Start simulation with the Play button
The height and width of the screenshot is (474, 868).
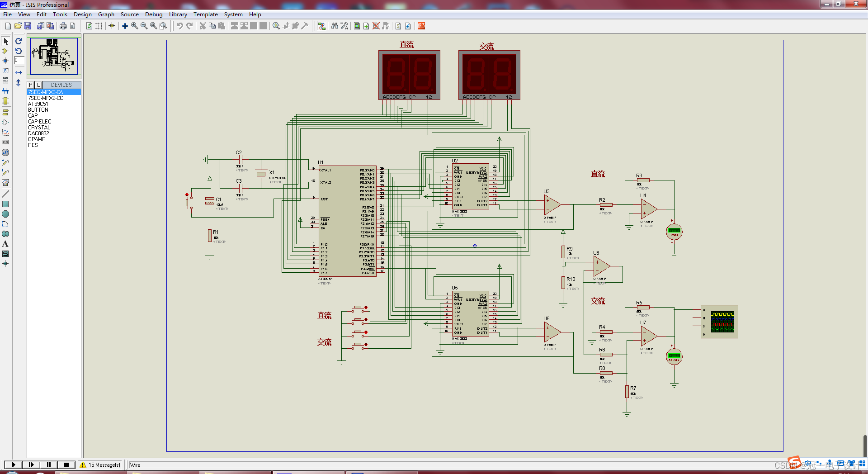pos(13,465)
